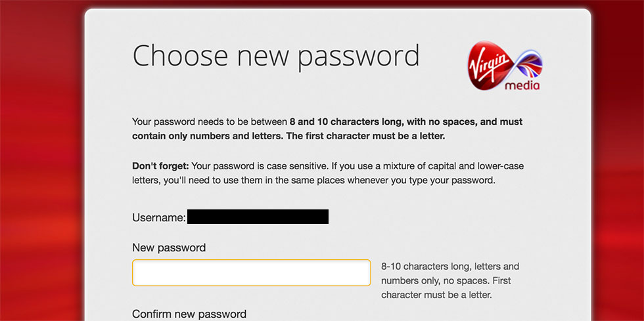This screenshot has width=644, height=321.
Task: Click the "Username:" label
Action: coord(158,217)
